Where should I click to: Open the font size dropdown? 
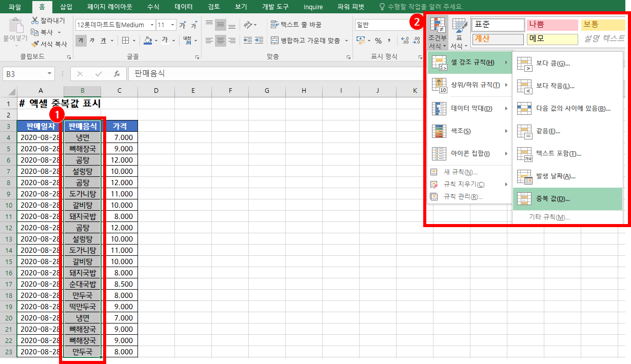pos(172,25)
